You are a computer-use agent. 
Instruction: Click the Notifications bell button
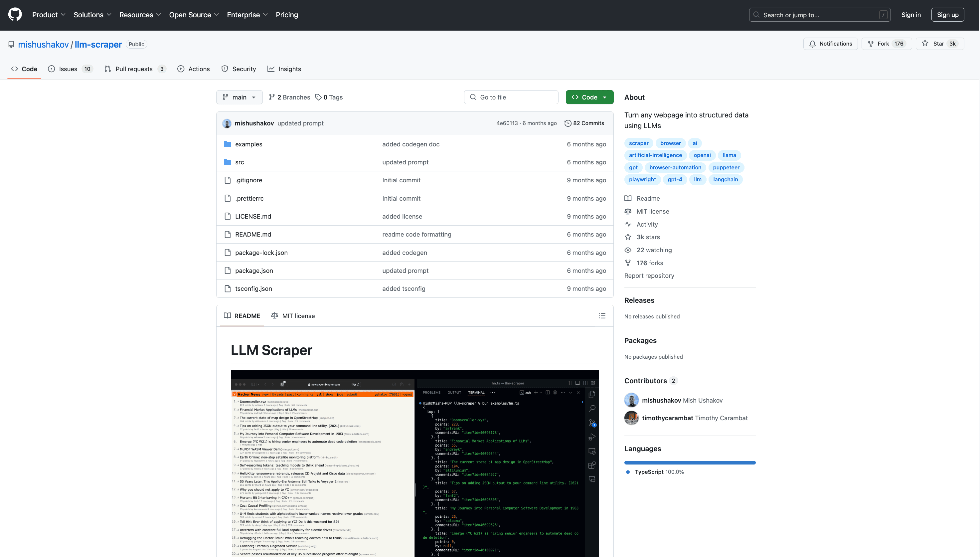pyautogui.click(x=830, y=44)
